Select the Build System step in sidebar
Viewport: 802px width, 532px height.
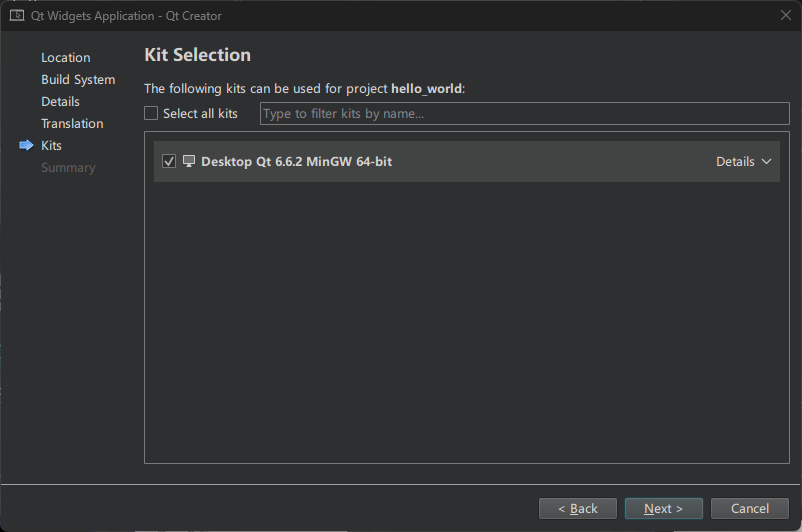pos(78,79)
